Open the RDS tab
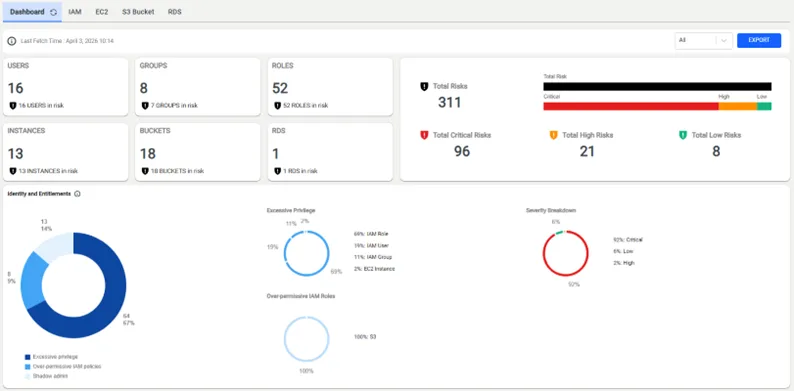Image resolution: width=794 pixels, height=391 pixels. pyautogui.click(x=175, y=12)
